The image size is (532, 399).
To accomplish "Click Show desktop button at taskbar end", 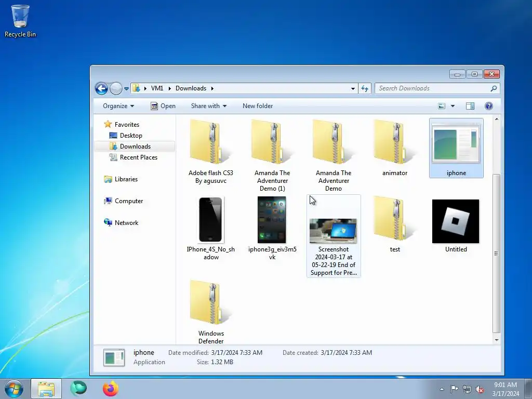I will point(528,389).
